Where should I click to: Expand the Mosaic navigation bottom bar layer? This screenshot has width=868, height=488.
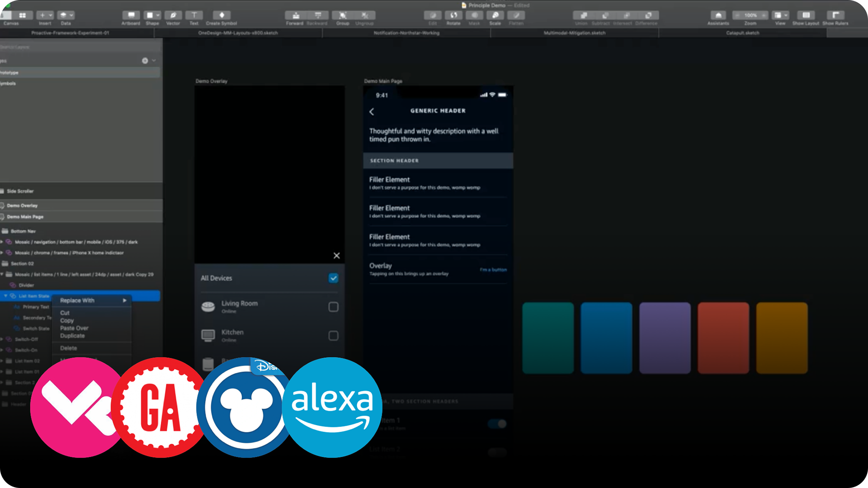tap(2, 242)
